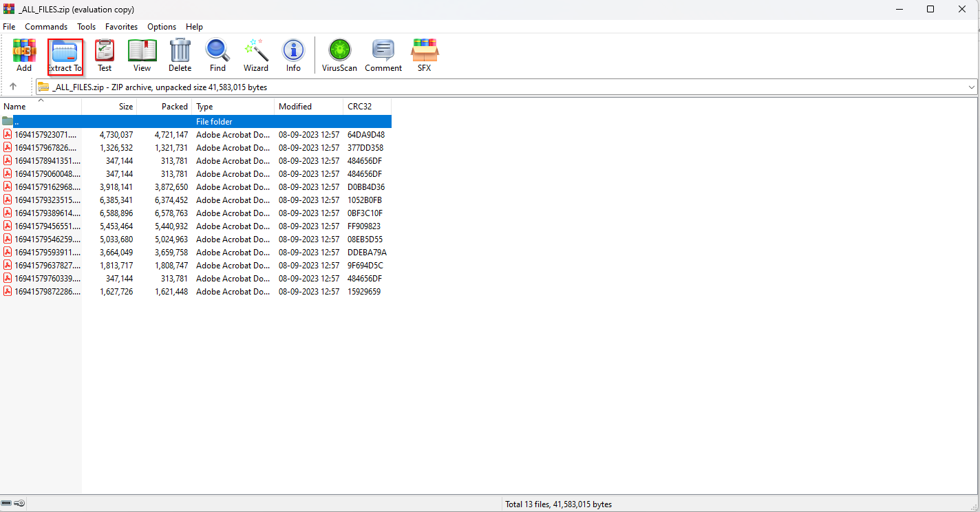Click the View file icon
The image size is (980, 512).
coord(142,56)
